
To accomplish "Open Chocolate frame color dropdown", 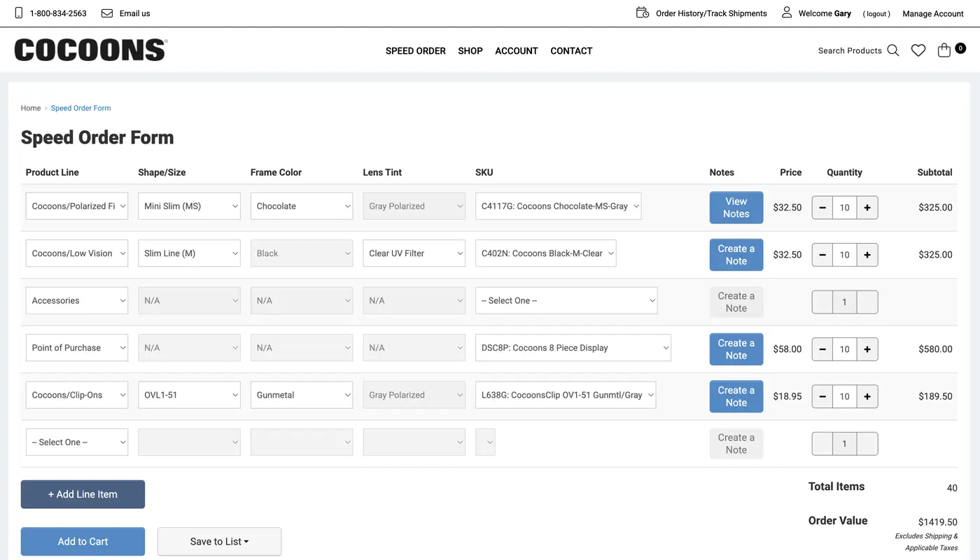I will click(x=302, y=206).
